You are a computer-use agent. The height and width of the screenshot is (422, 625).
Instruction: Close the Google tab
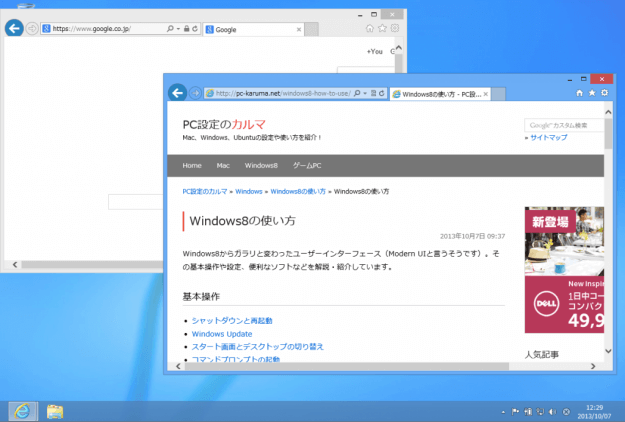point(299,29)
